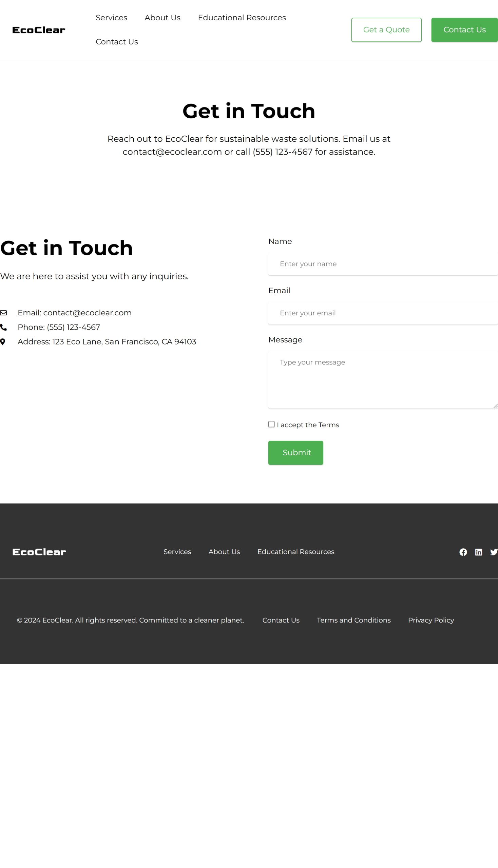
Task: Click the green Contact Us header button
Action: point(464,30)
